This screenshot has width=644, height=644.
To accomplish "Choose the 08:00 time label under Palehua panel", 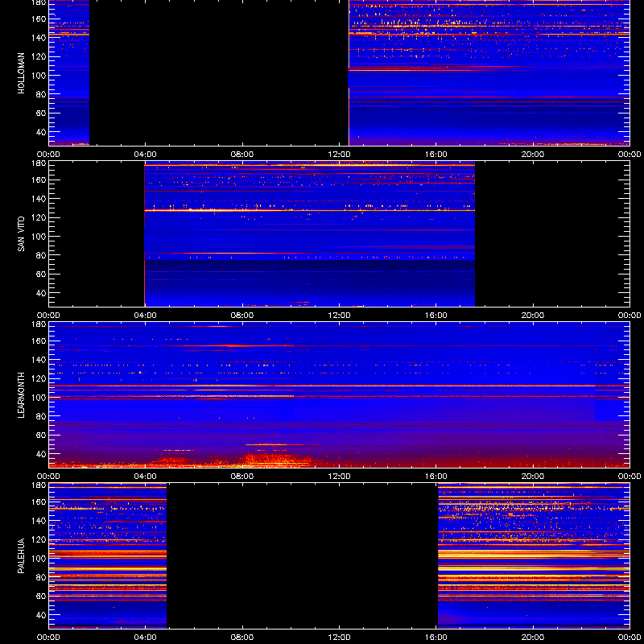I will click(x=242, y=638).
